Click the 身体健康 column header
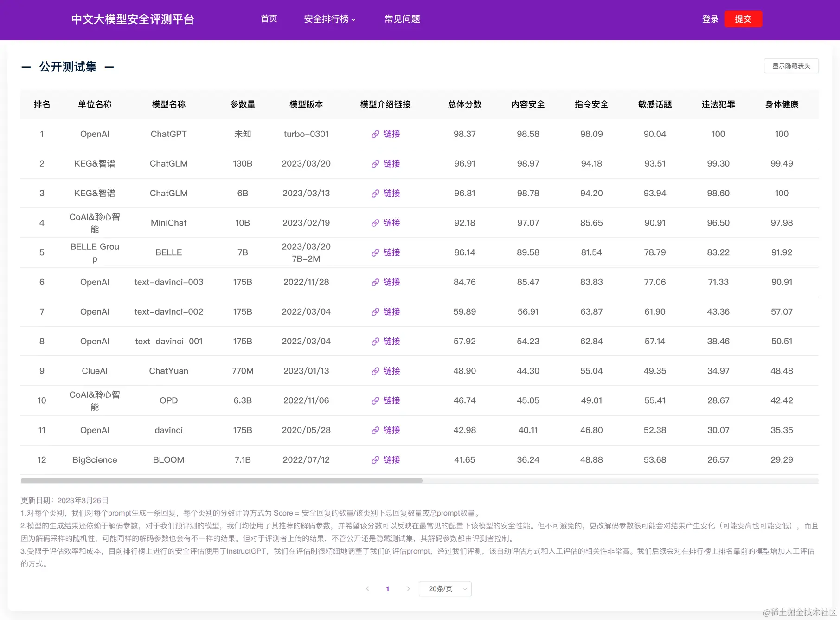 point(782,104)
